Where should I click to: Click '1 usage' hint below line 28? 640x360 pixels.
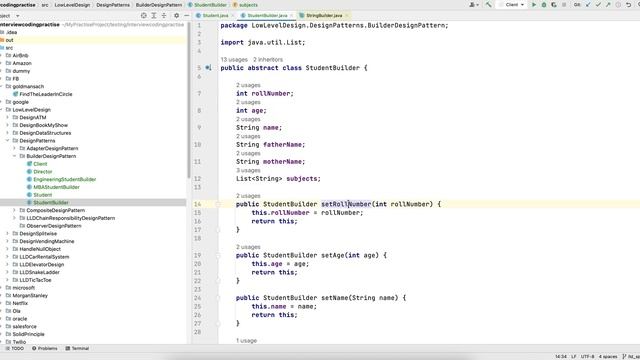tap(247, 340)
